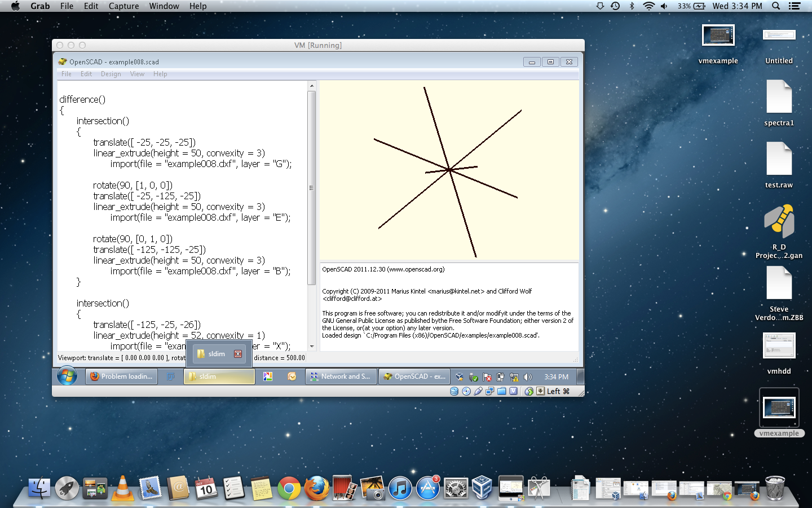Screen dimensions: 812x508
Task: Open Launchpad rocket in the Dock
Action: coord(67,488)
